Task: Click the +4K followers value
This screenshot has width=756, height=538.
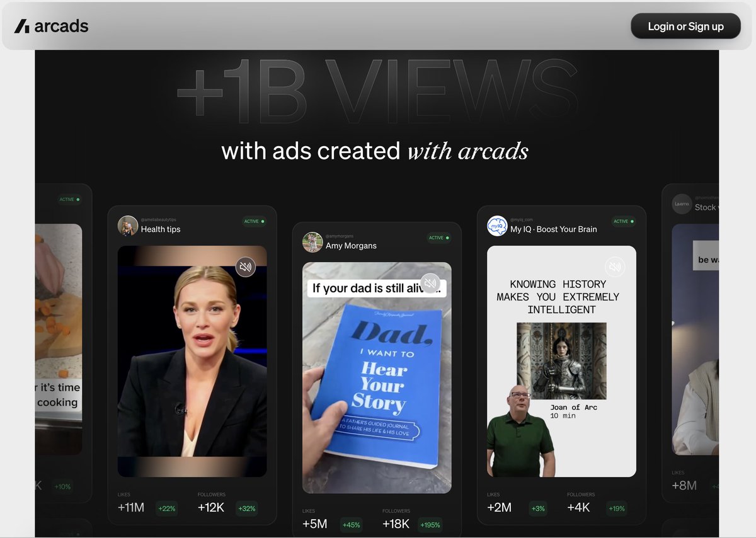Action: [578, 508]
